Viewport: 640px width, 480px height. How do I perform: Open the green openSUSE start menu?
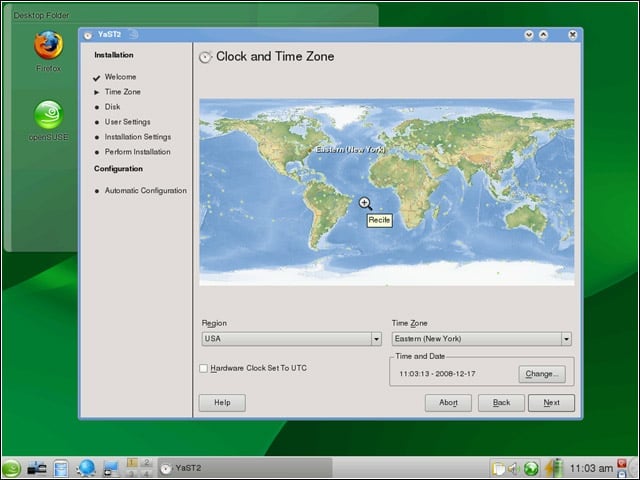click(11, 468)
